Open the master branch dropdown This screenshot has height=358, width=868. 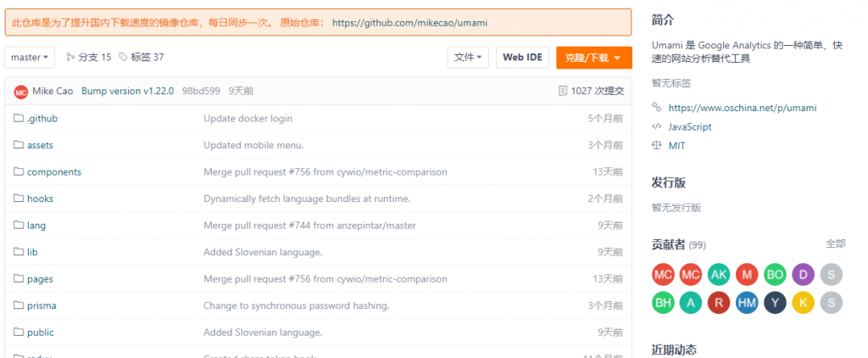click(x=30, y=57)
